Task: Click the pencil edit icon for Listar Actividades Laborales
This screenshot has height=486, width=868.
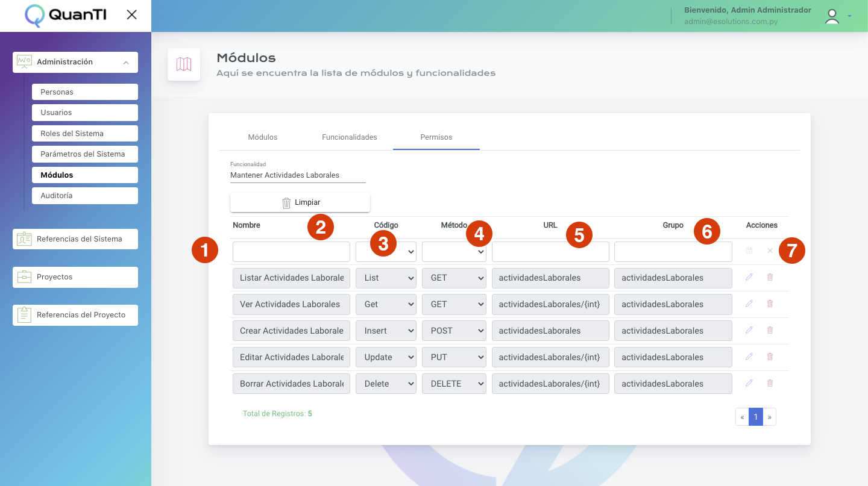Action: pos(749,277)
